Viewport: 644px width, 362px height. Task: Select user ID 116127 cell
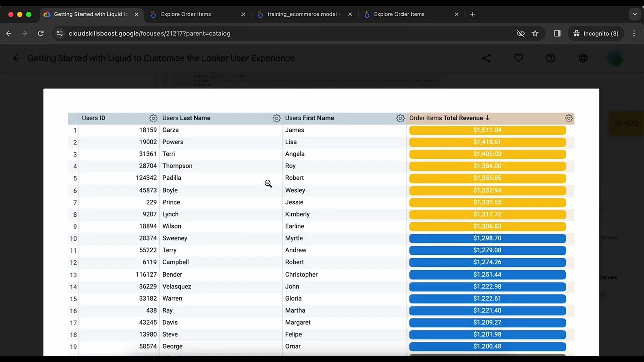pyautogui.click(x=146, y=275)
